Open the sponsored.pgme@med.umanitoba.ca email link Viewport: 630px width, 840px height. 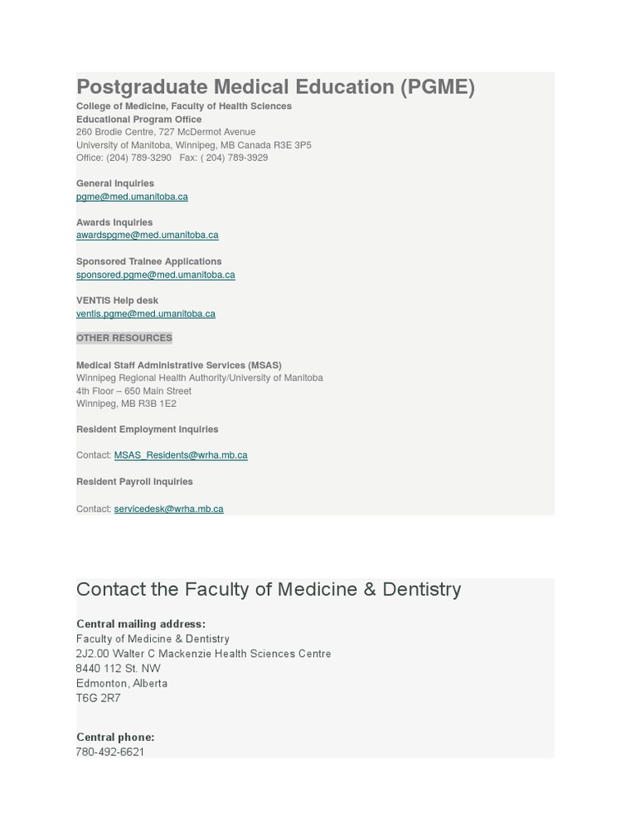click(x=155, y=275)
